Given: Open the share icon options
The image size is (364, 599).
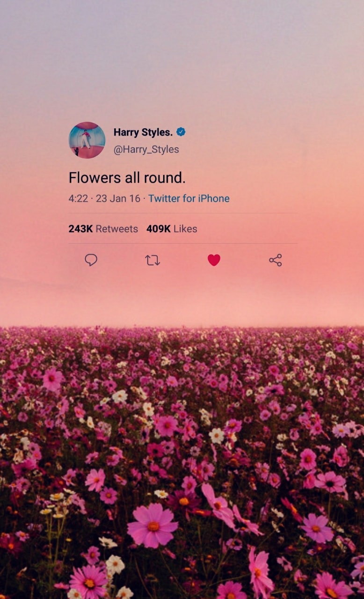Looking at the screenshot, I should pos(276,260).
